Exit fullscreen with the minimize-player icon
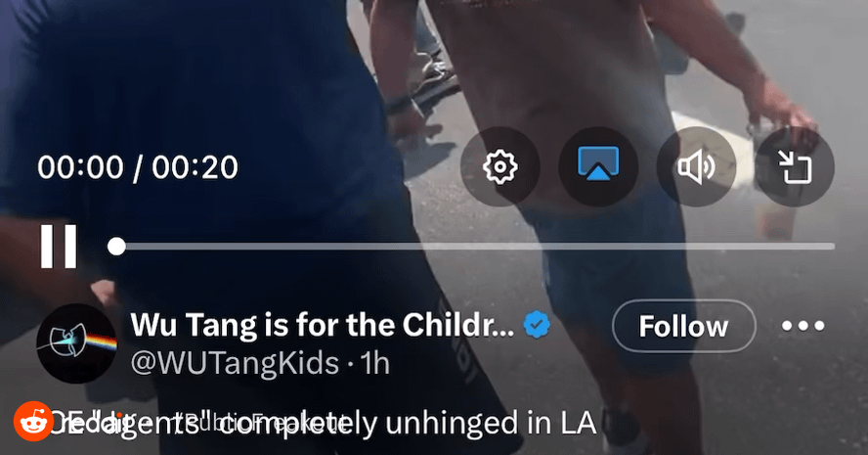The width and height of the screenshot is (868, 455). [x=795, y=166]
